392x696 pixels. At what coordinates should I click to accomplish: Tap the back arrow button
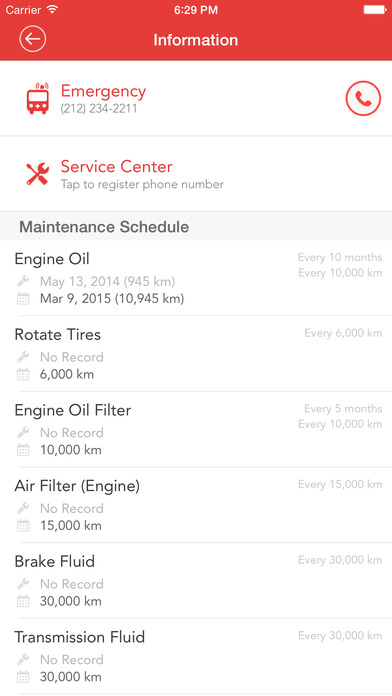pyautogui.click(x=32, y=39)
